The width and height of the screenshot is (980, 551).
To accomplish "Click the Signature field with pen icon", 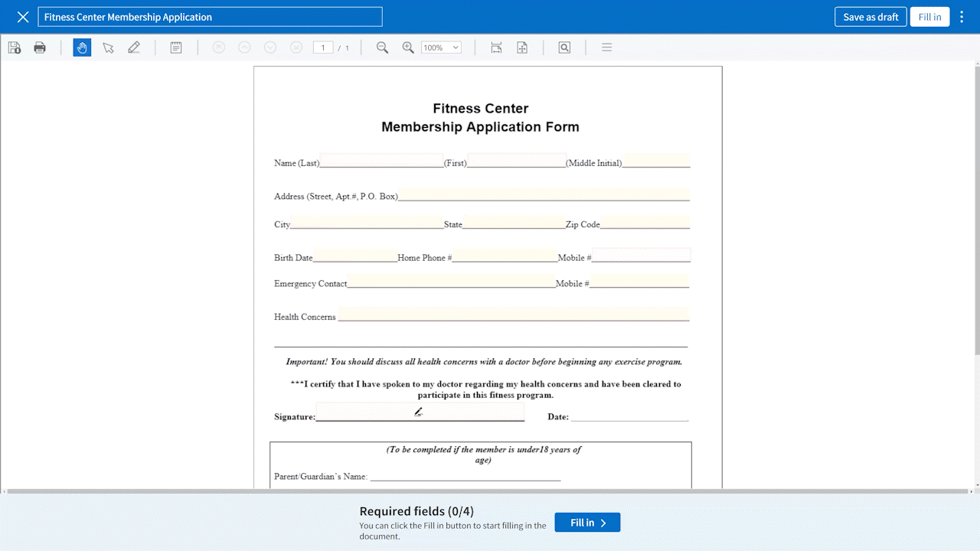I will coord(420,412).
